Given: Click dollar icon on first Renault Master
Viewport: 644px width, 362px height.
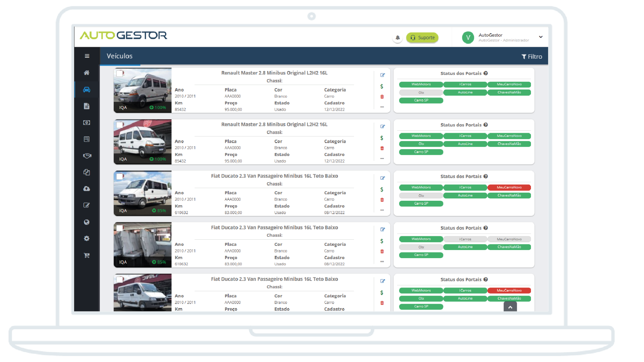Looking at the screenshot, I should pyautogui.click(x=382, y=86).
